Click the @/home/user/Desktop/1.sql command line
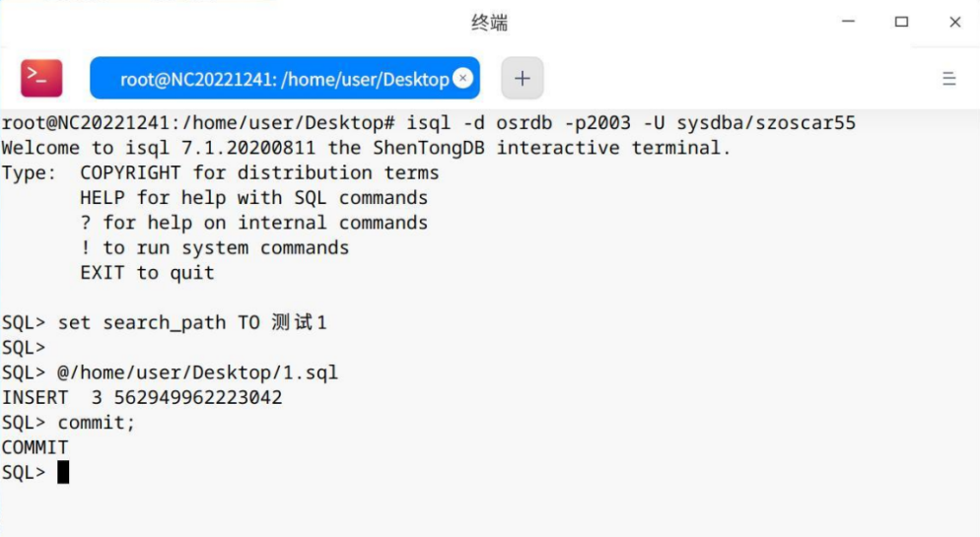The height and width of the screenshot is (537, 980). coord(197,372)
